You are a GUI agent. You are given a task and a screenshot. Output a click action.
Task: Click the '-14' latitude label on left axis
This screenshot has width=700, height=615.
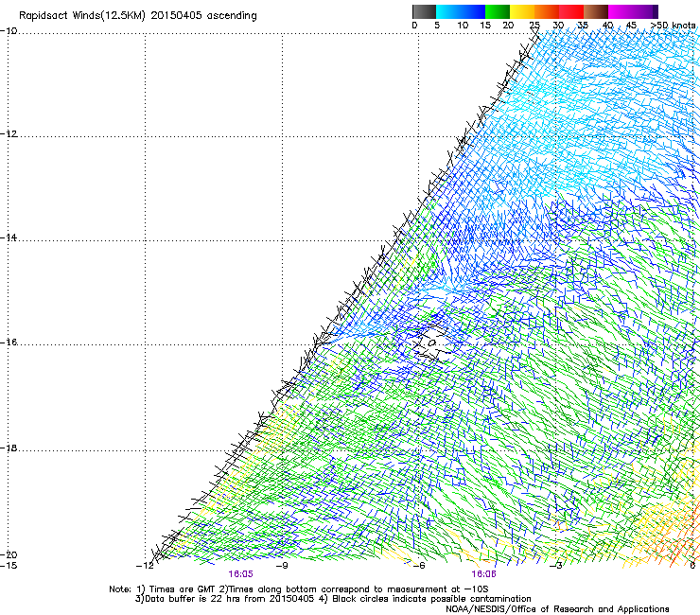point(9,237)
